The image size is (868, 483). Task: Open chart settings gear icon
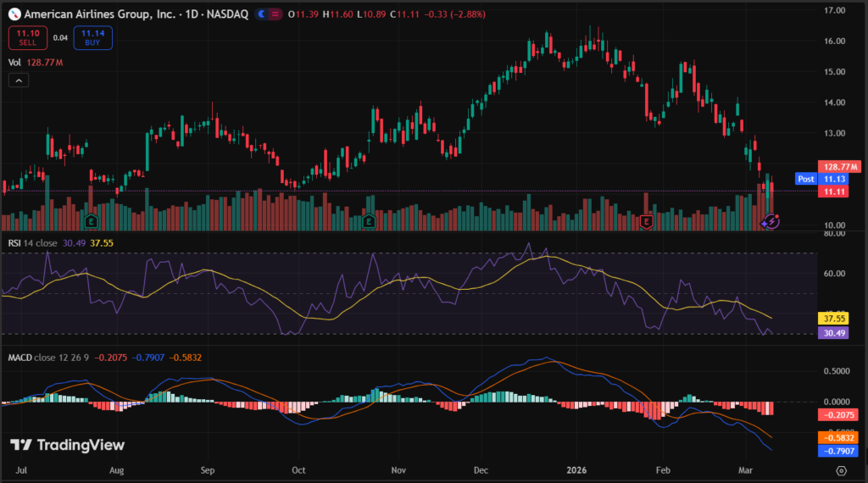tap(841, 469)
